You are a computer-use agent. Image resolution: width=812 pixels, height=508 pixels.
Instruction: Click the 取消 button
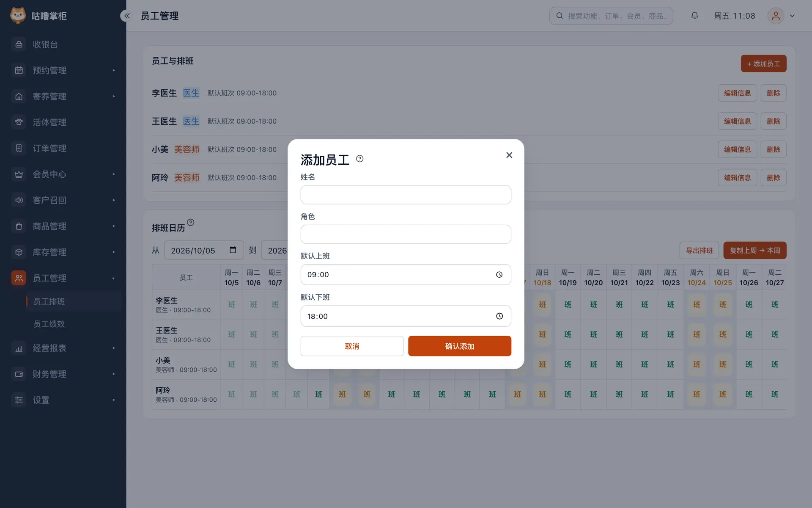(x=352, y=346)
